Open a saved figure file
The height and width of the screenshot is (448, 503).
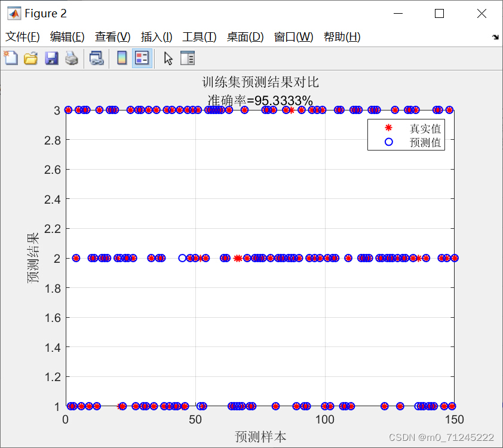[30, 58]
